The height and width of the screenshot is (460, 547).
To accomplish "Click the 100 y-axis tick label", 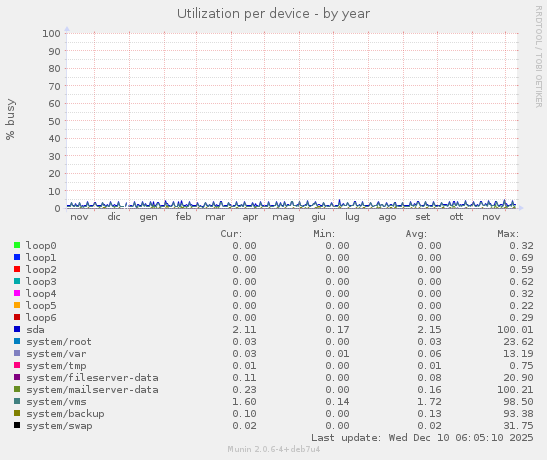I will [x=51, y=33].
